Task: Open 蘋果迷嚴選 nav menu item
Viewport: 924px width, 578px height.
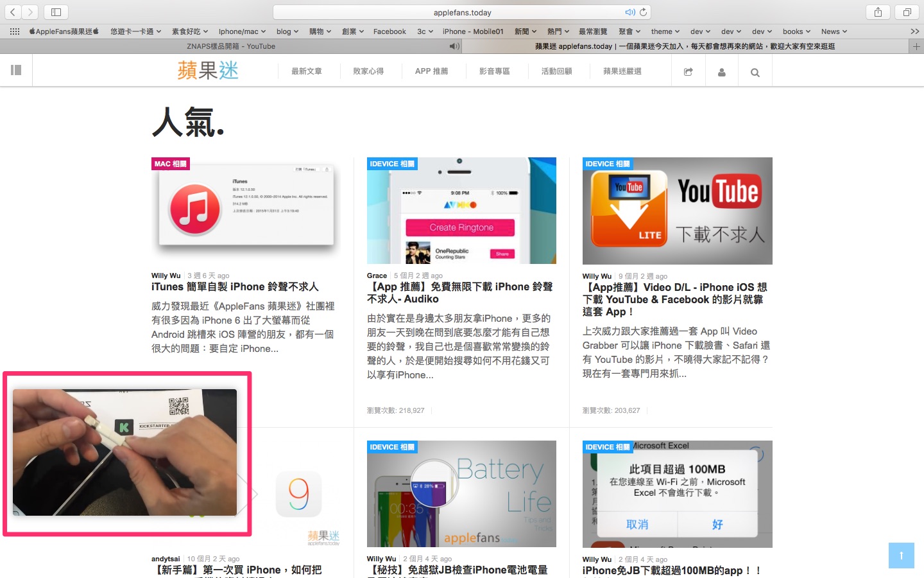Action: click(x=622, y=71)
